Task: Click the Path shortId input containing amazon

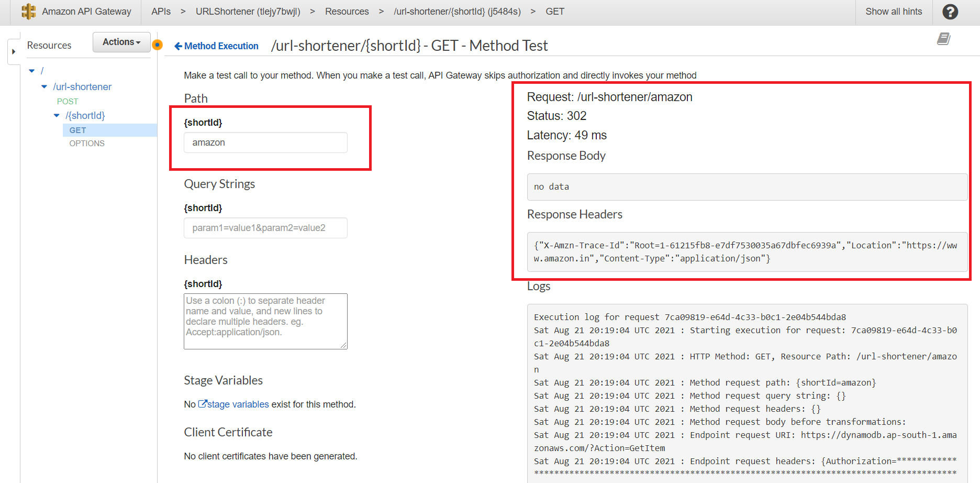Action: 265,142
